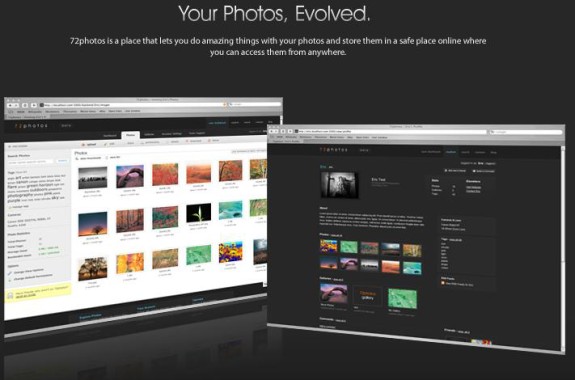This screenshot has width=575, height=380.
Task: Click orange RSS feed icon in profile sidebar
Action: pyautogui.click(x=443, y=283)
